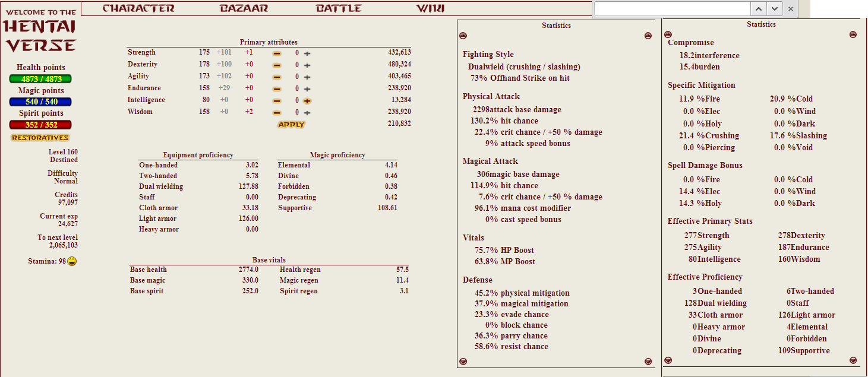Click Dualwield (crushing / slashing) text
868x377 pixels.
[524, 66]
